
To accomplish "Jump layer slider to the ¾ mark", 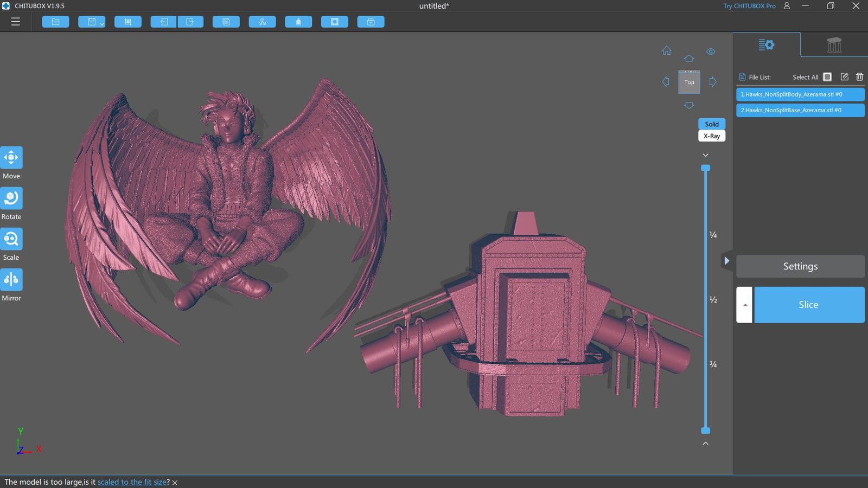I will click(x=713, y=364).
